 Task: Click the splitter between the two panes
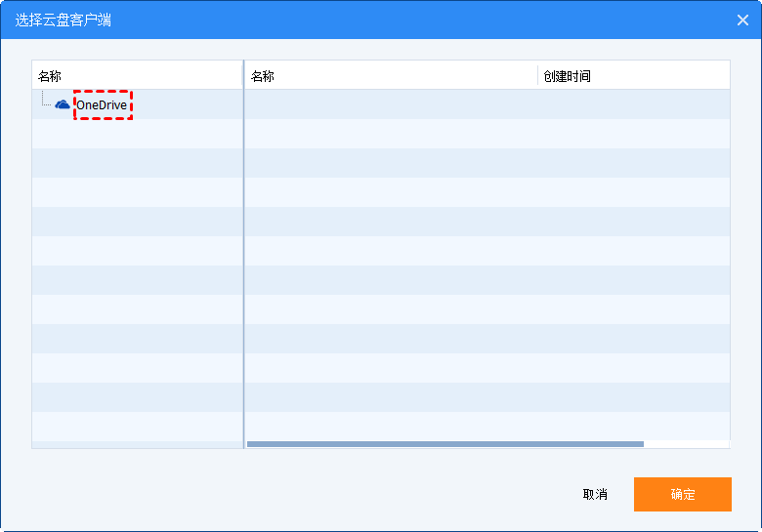point(243,254)
